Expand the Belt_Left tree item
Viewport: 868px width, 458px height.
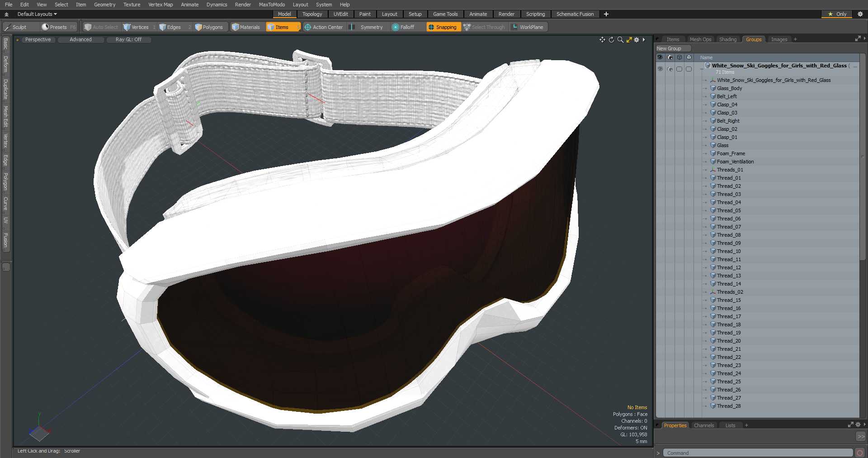(705, 96)
